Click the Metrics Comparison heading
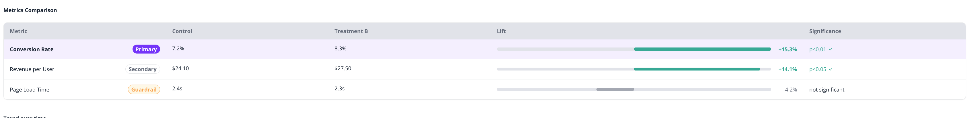Image resolution: width=980 pixels, height=118 pixels. (x=30, y=10)
